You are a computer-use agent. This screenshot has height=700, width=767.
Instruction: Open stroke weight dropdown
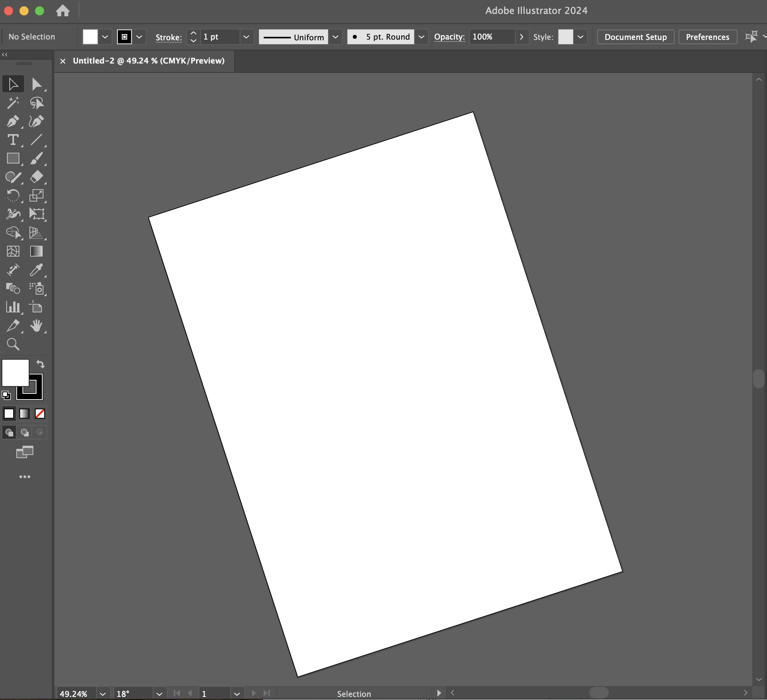point(246,37)
